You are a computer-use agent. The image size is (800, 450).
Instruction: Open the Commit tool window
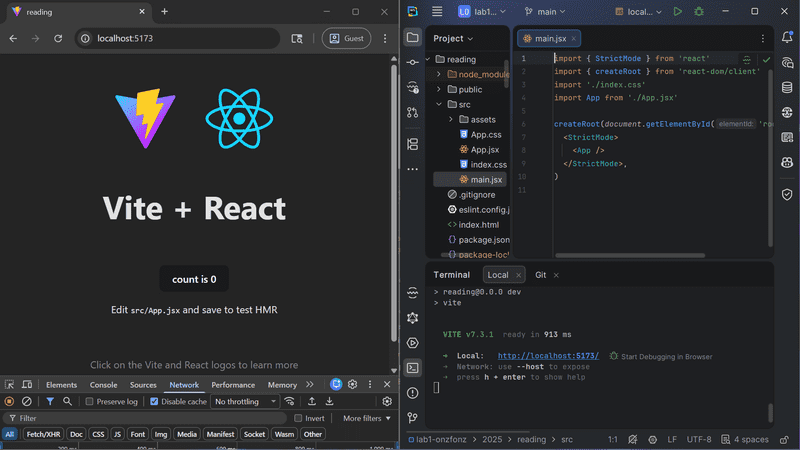[413, 62]
